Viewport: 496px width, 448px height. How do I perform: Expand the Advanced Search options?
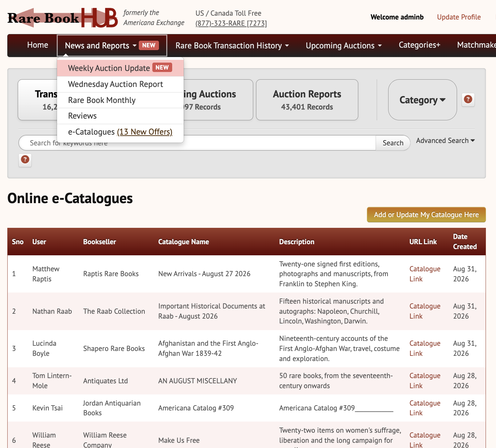point(446,141)
